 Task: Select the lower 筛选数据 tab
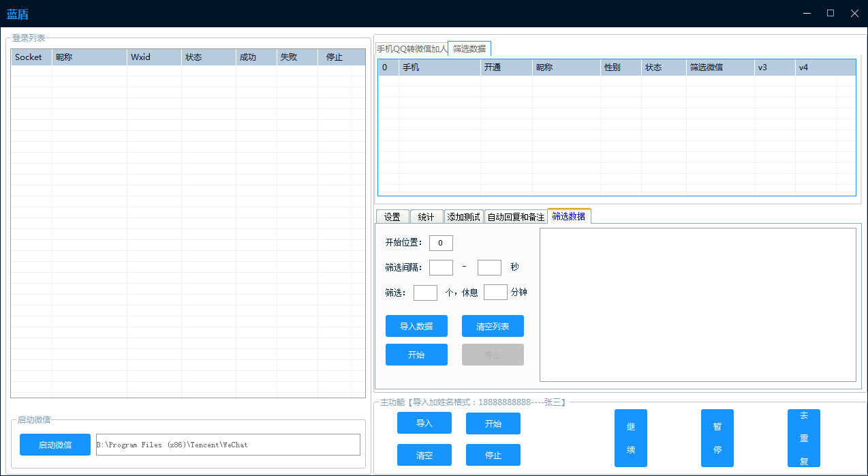569,215
